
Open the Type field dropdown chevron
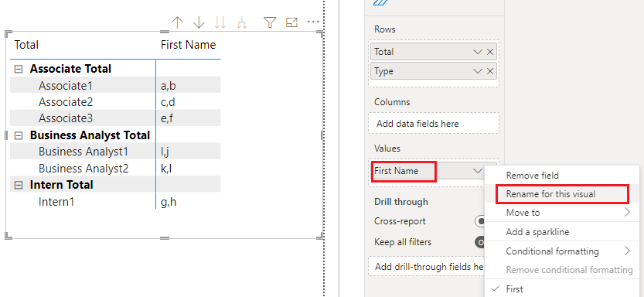coord(478,71)
